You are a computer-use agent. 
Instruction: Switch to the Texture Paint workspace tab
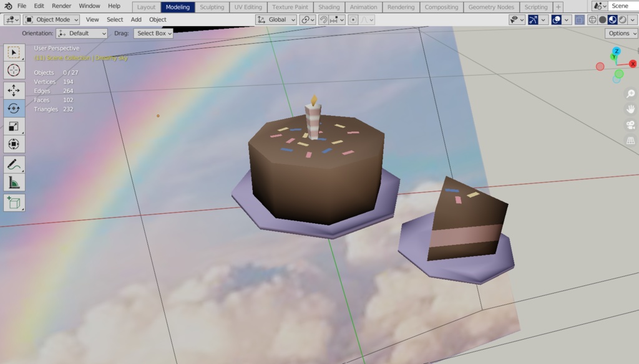290,7
